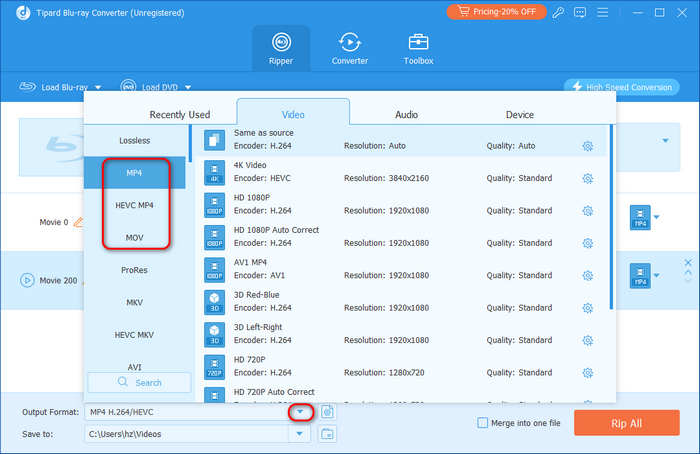Open the Toolbox section
700x454 pixels.
point(418,48)
